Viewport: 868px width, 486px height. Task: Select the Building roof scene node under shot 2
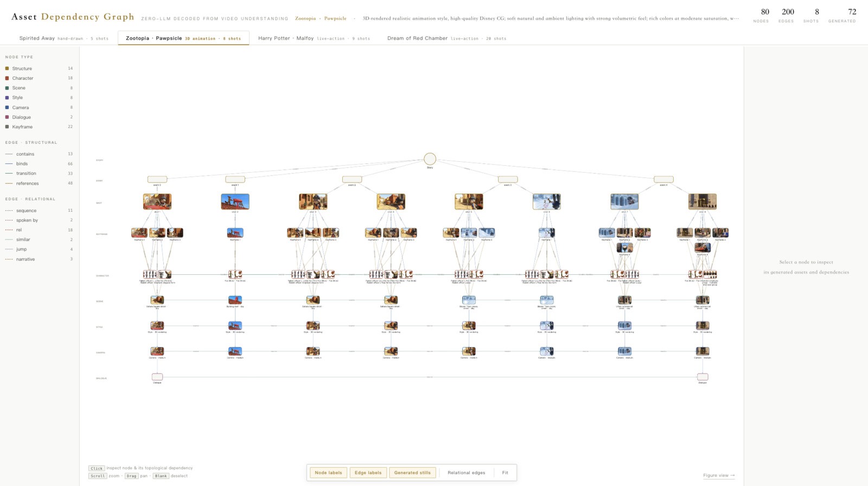(235, 300)
